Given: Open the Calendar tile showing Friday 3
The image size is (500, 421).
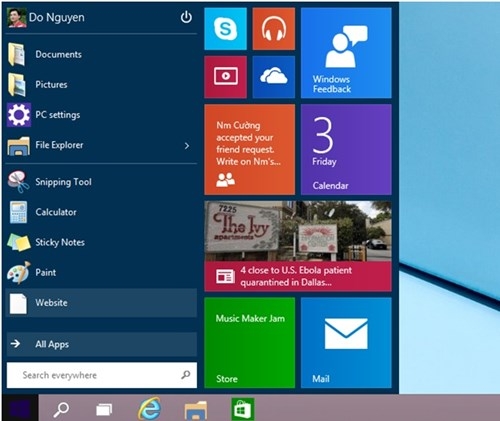Looking at the screenshot, I should point(346,149).
